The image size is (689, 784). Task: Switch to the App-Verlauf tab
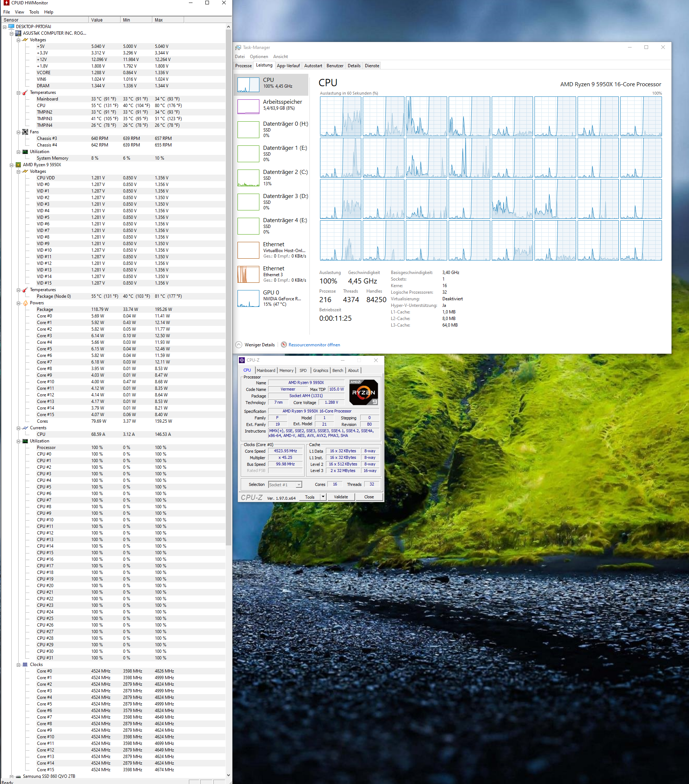tap(288, 66)
